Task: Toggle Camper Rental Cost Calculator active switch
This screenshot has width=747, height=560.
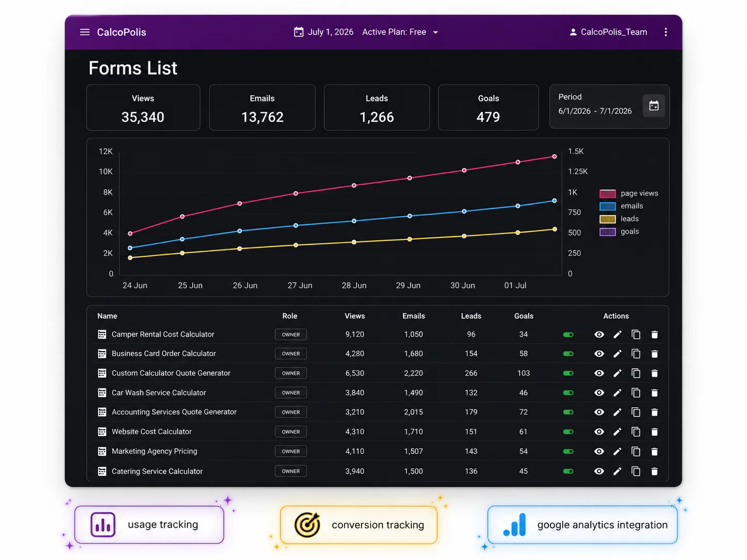Action: click(x=569, y=335)
